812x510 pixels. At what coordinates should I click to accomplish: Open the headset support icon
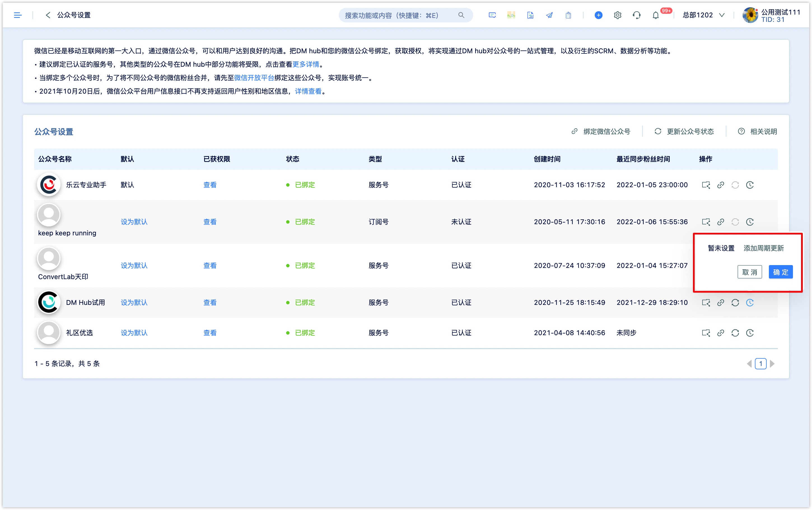[x=636, y=15]
